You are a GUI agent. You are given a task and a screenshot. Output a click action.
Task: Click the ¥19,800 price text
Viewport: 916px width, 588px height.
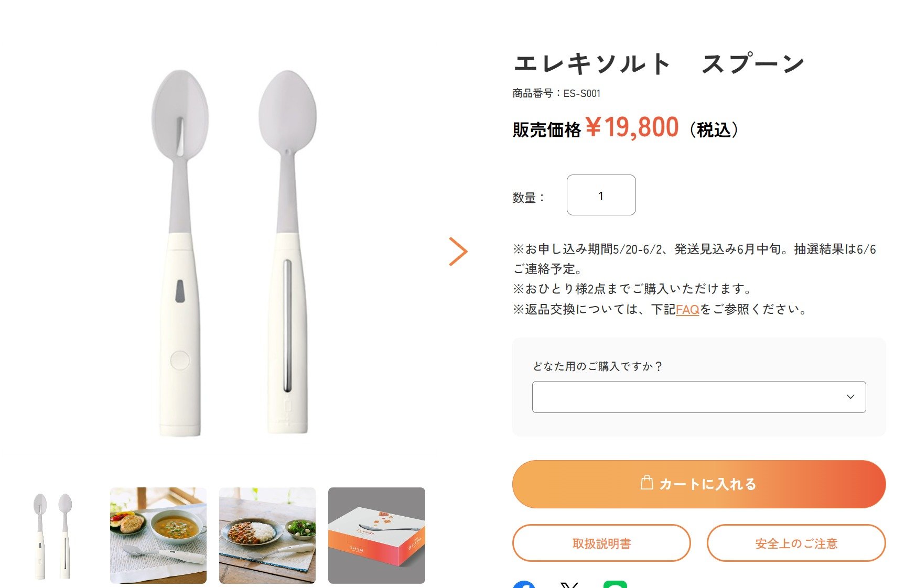click(x=632, y=128)
